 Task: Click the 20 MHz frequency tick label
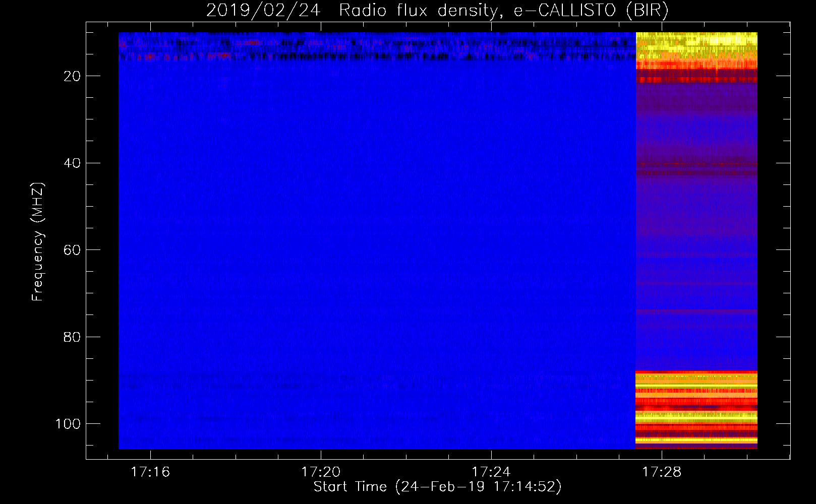point(72,76)
